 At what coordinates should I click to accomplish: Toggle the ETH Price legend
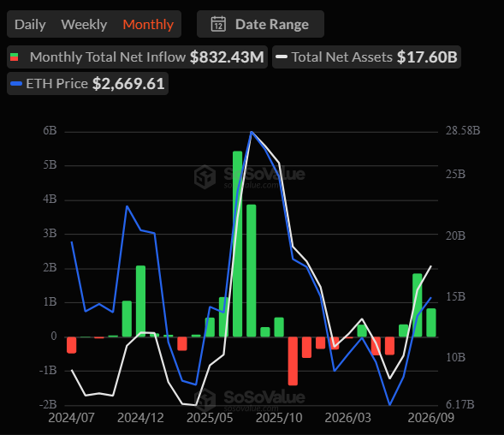(x=88, y=84)
